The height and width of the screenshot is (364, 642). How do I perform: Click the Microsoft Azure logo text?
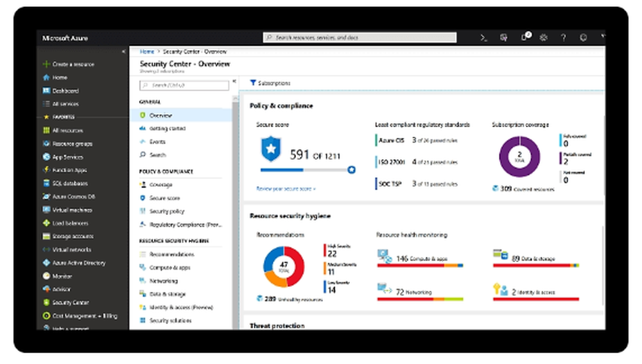click(65, 38)
